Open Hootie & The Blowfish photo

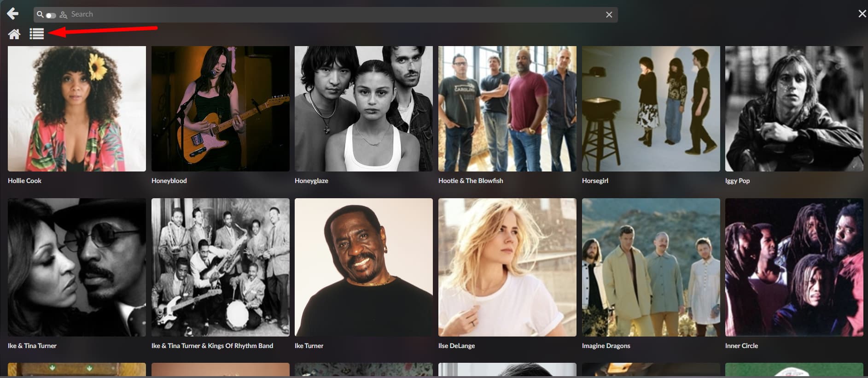(507, 109)
